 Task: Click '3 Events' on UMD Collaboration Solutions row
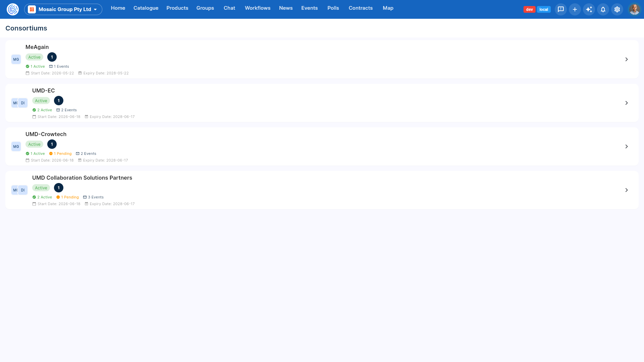(x=93, y=197)
